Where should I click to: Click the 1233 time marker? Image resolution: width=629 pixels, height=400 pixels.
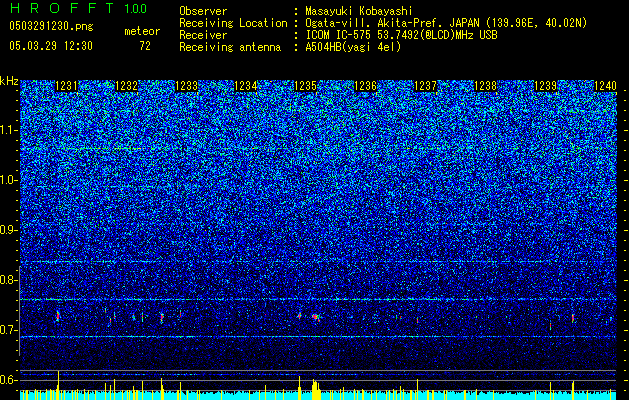coord(187,86)
